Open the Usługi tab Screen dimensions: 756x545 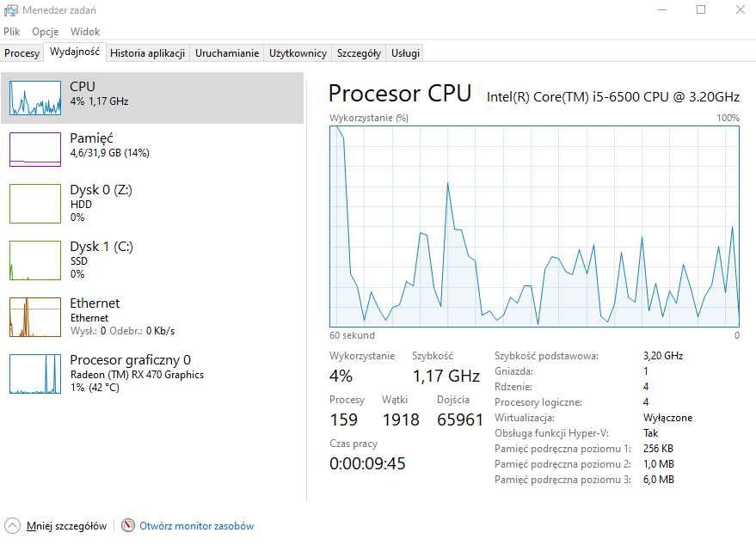click(x=406, y=53)
